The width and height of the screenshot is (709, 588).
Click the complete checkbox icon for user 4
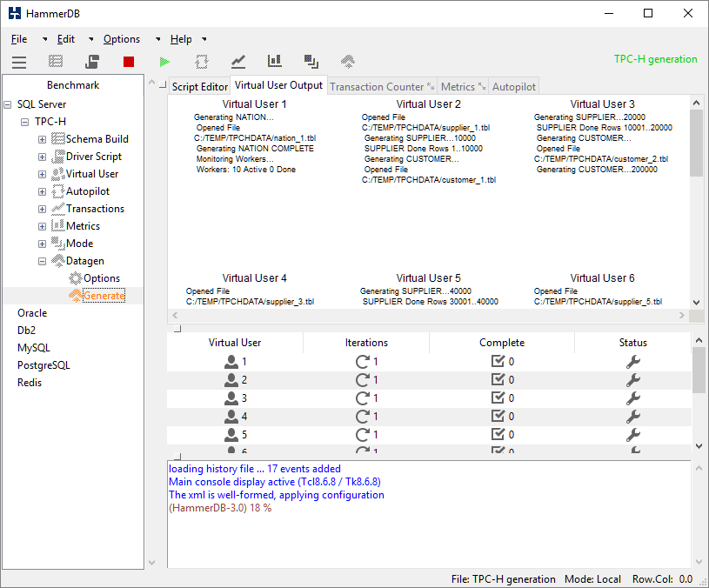[x=498, y=416]
